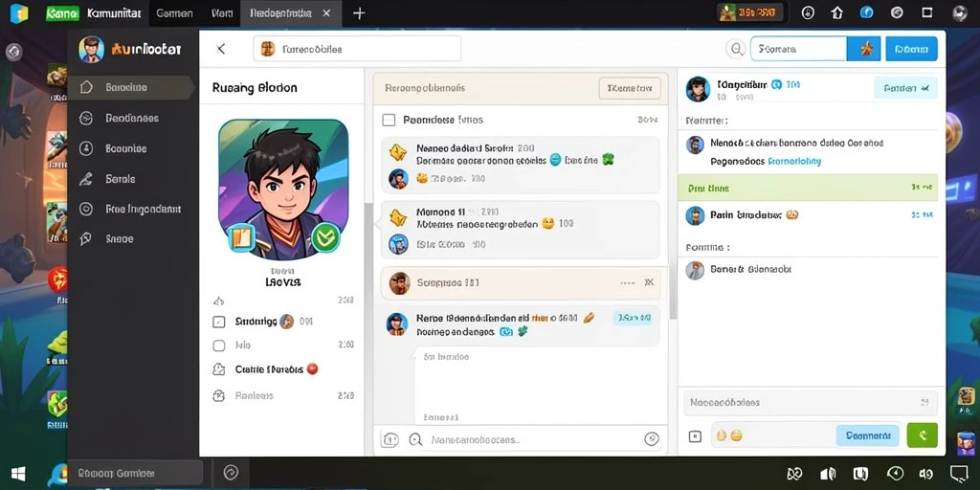Click the magnifier icon beside the Stomare field
The image size is (980, 490).
[736, 49]
